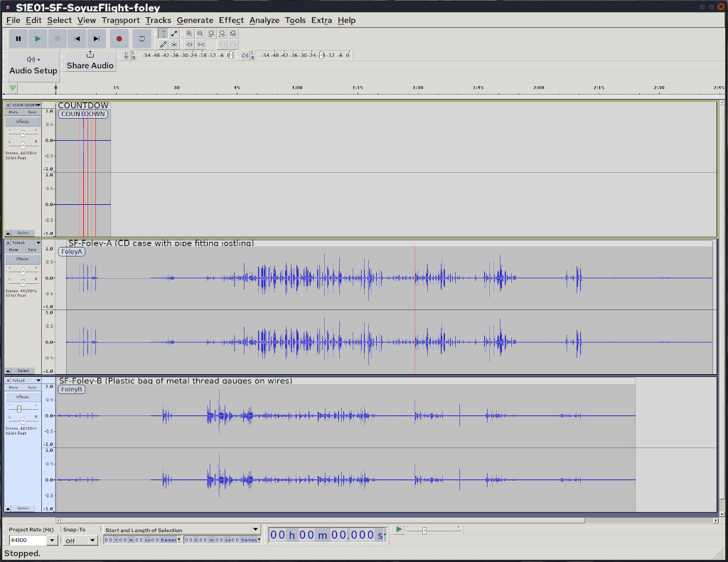Viewport: 728px width, 562px height.
Task: Adjust the recording level slider knob
Action: (230, 55)
